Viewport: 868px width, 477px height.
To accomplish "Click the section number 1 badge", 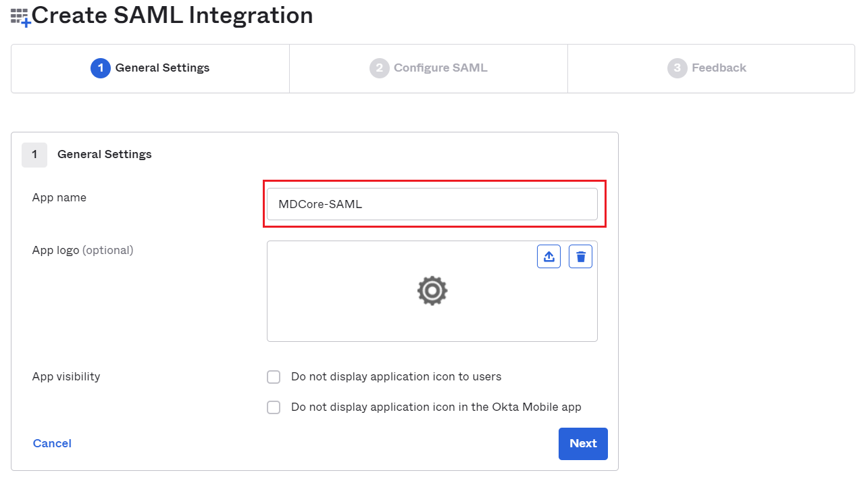I will (x=34, y=155).
